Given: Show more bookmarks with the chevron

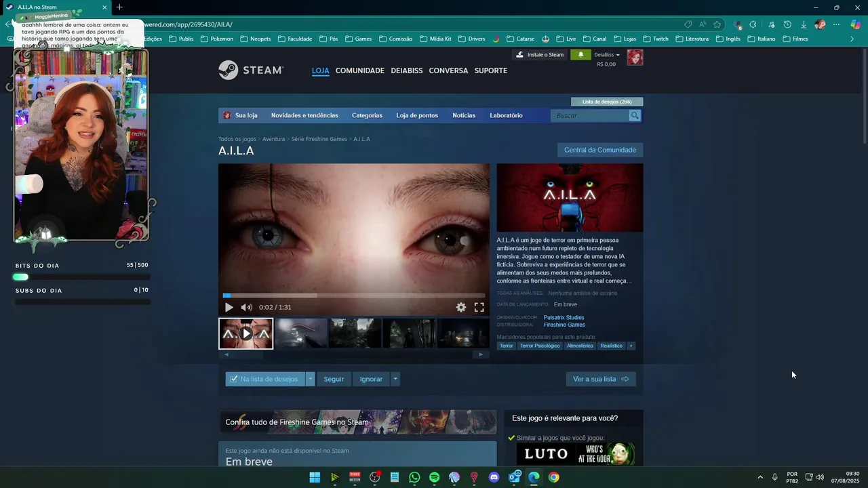Looking at the screenshot, I should (x=852, y=39).
